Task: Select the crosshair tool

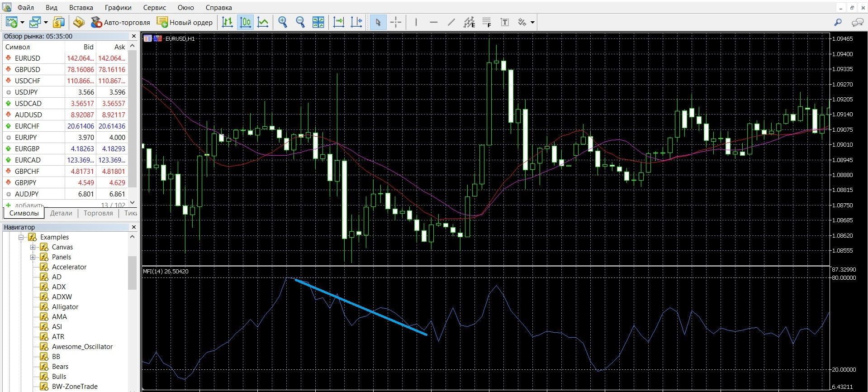Action: point(396,22)
